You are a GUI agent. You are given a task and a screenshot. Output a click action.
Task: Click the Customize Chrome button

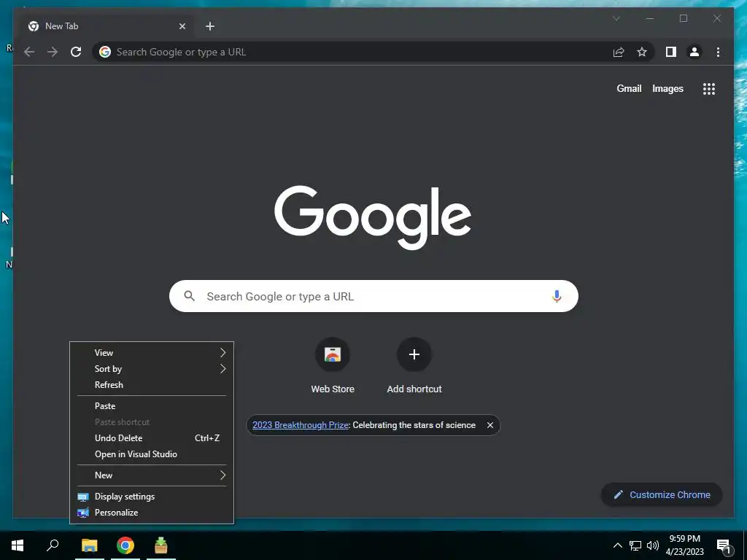(662, 495)
